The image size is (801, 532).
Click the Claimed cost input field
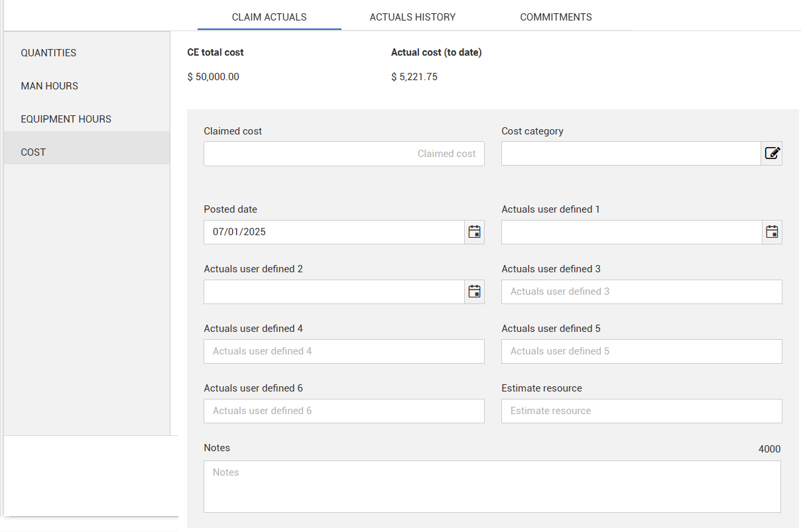(343, 154)
